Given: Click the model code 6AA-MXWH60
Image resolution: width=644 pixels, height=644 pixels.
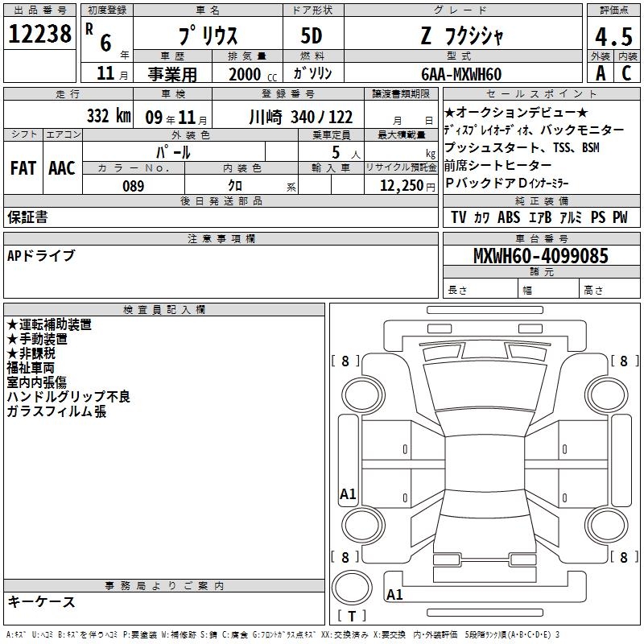Looking at the screenshot, I should click(461, 74).
